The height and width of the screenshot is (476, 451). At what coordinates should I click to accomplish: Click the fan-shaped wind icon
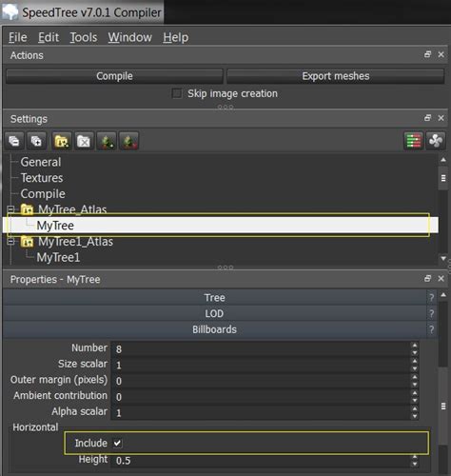point(436,141)
